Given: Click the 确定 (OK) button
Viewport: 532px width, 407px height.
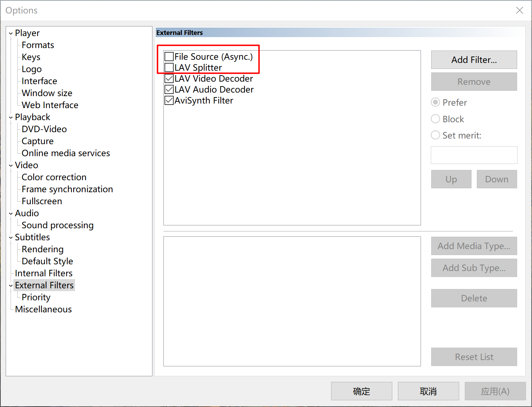Looking at the screenshot, I should click(x=362, y=391).
